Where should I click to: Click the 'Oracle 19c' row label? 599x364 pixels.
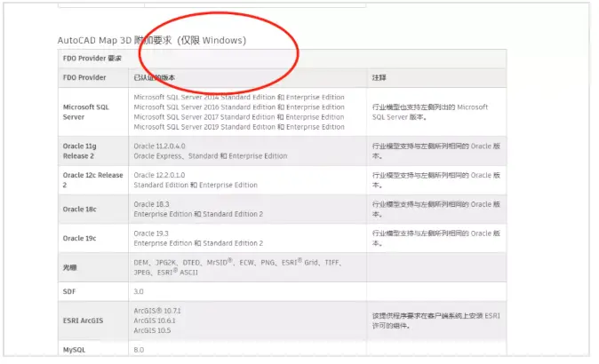click(x=79, y=238)
